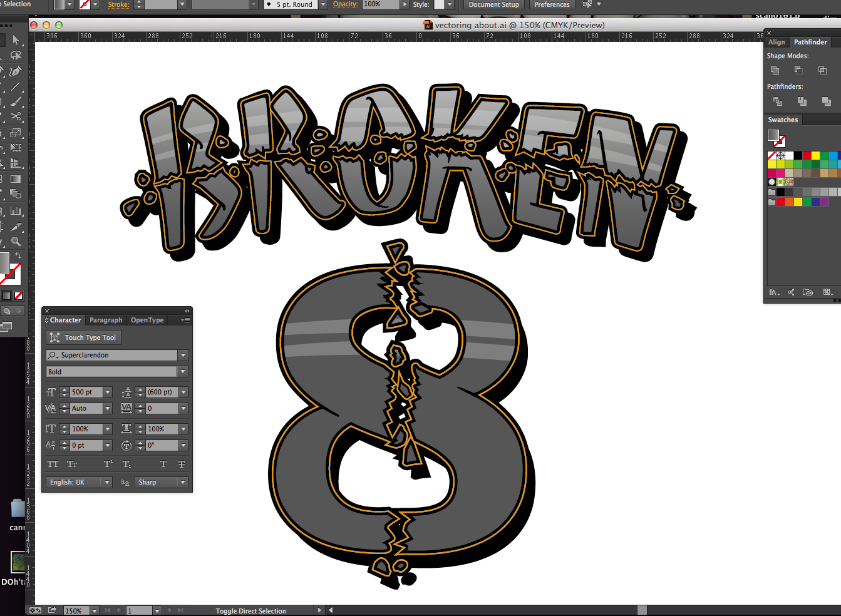Click the Preferences button

[552, 4]
